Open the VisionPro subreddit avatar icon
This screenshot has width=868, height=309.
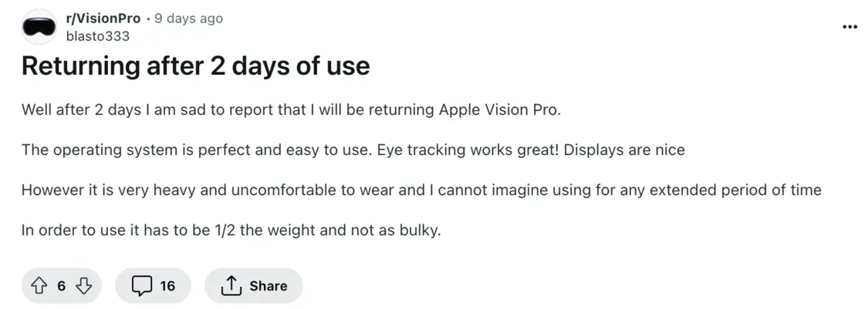(39, 26)
